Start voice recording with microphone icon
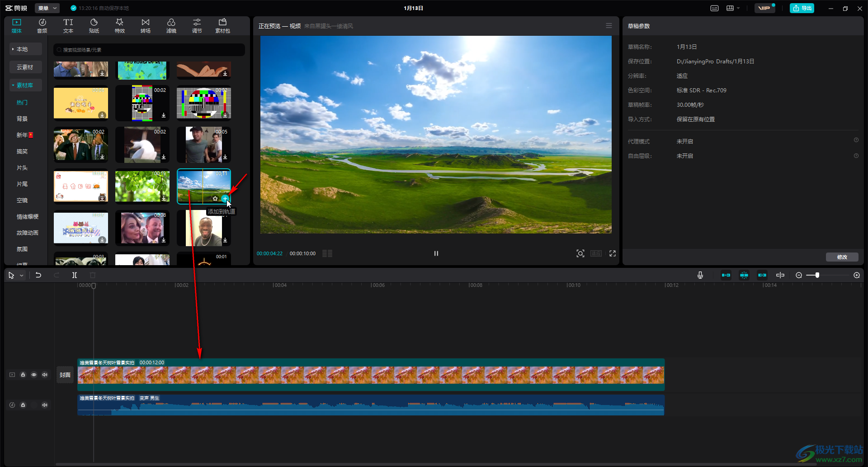The image size is (868, 467). click(700, 275)
